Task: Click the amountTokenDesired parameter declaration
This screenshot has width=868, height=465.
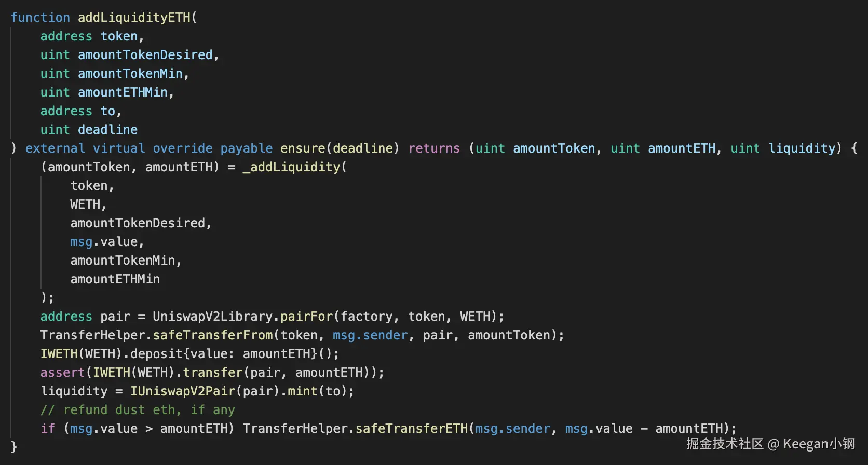Action: [x=145, y=55]
